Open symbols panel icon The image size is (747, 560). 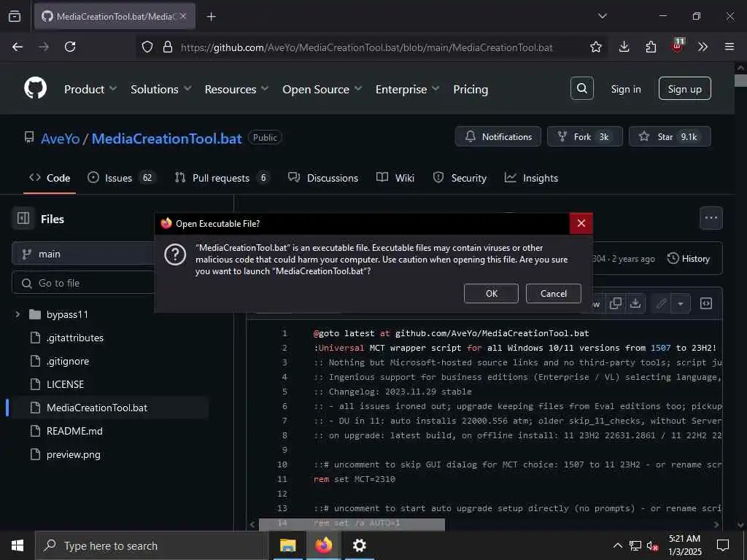tap(706, 303)
